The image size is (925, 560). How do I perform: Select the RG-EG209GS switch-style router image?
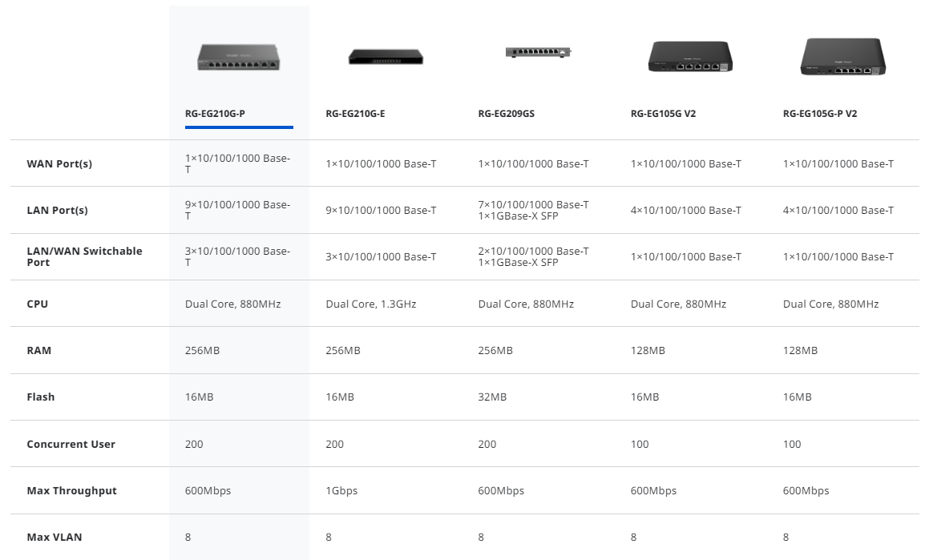click(x=538, y=52)
